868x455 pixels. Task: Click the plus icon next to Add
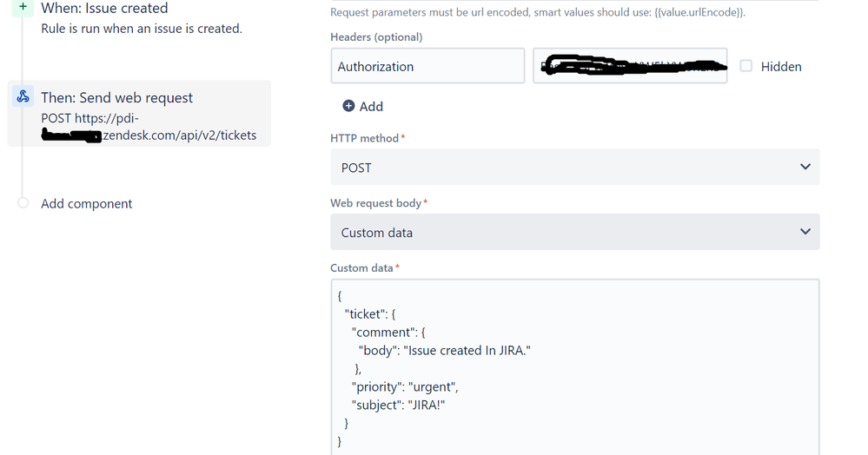click(x=348, y=106)
